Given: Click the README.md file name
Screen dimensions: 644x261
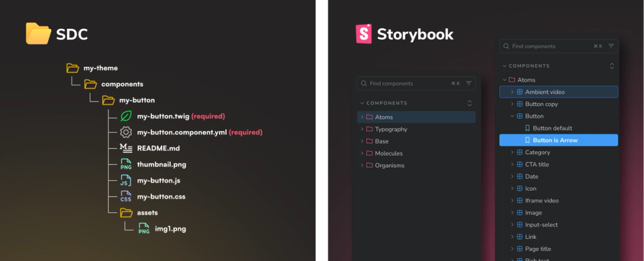Looking at the screenshot, I should (158, 148).
